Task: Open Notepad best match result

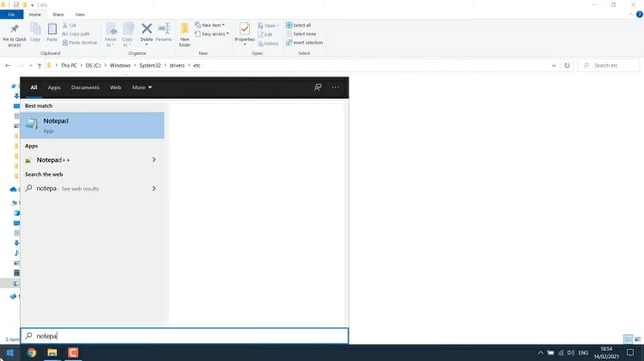Action: pyautogui.click(x=93, y=125)
